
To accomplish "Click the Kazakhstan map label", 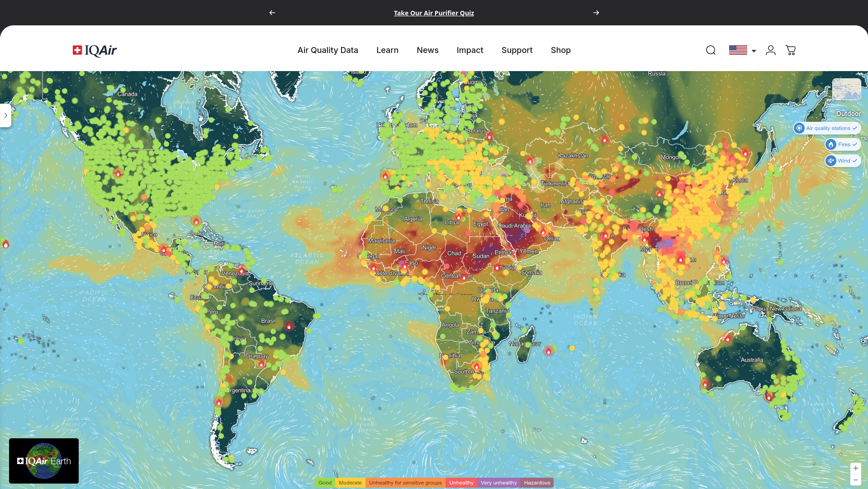I will (x=573, y=156).
